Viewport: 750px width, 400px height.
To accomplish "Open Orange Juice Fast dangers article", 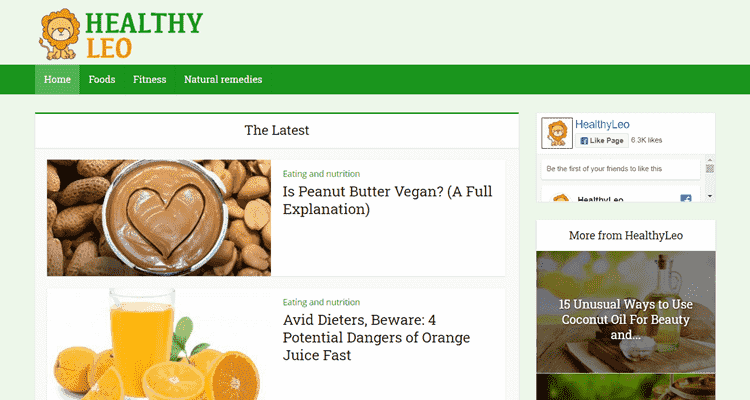I will click(376, 337).
